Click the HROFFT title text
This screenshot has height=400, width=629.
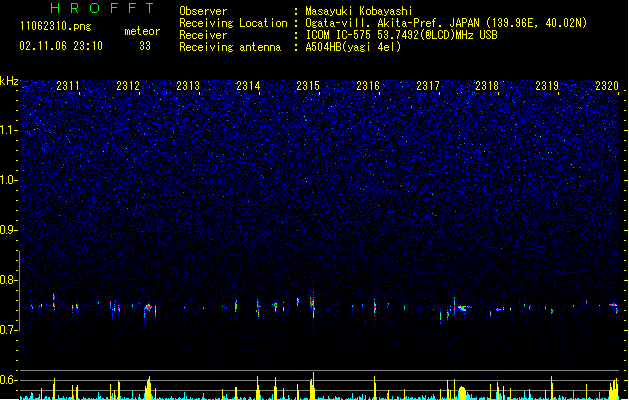click(x=102, y=8)
